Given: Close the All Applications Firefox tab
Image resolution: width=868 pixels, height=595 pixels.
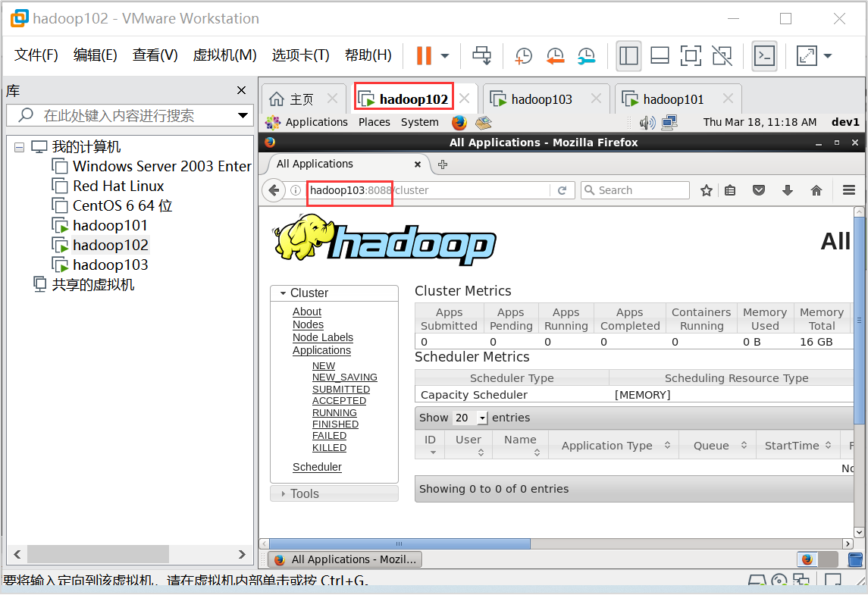Looking at the screenshot, I should pos(418,164).
